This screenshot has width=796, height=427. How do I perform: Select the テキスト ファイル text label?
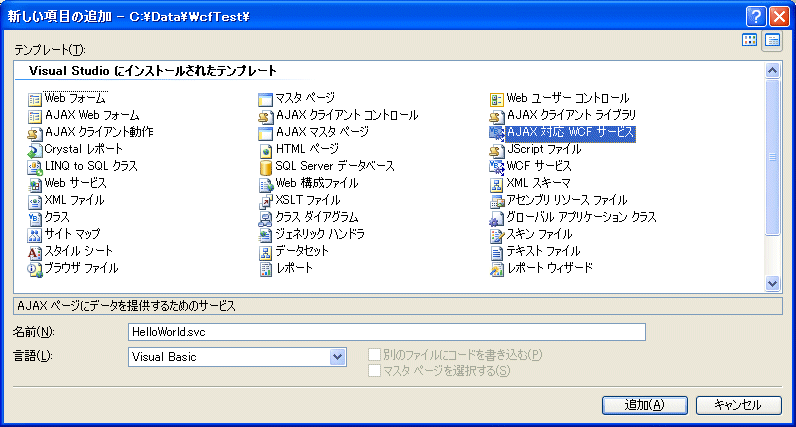[x=543, y=251]
